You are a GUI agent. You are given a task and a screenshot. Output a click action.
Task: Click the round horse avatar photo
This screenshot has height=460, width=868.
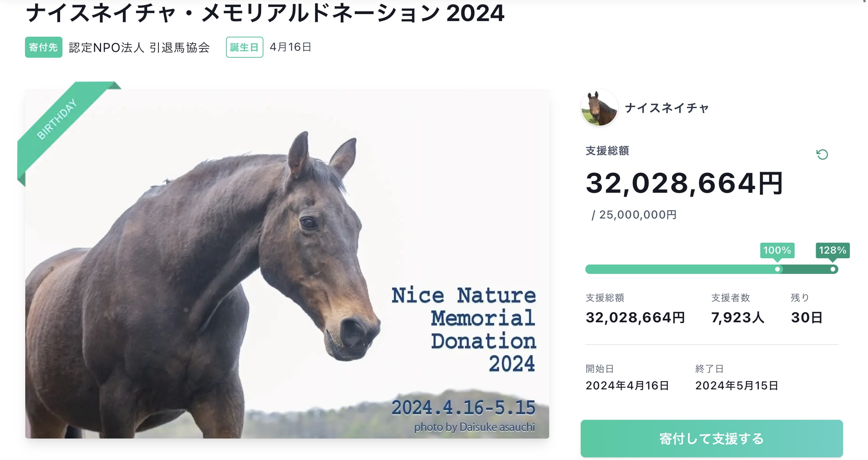click(x=599, y=108)
